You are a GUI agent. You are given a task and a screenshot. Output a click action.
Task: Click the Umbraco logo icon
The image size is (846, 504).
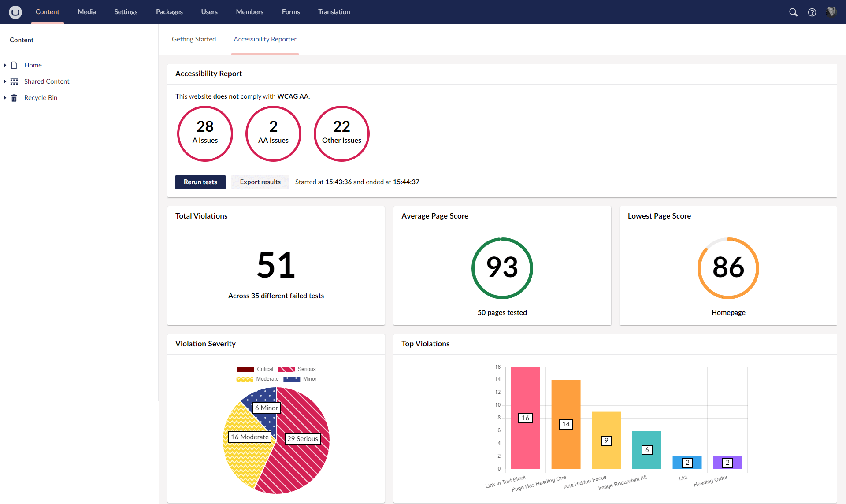[x=15, y=12]
